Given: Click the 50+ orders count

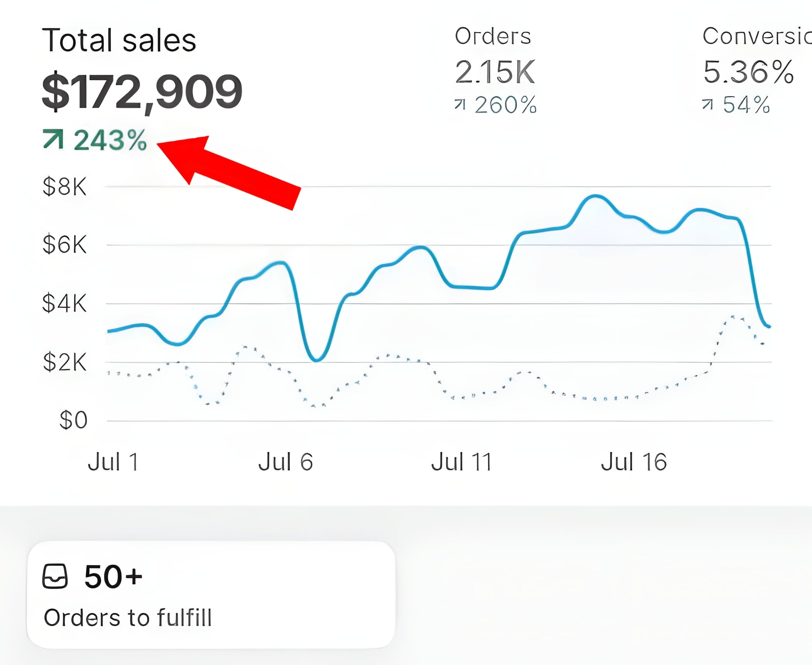Looking at the screenshot, I should (113, 577).
